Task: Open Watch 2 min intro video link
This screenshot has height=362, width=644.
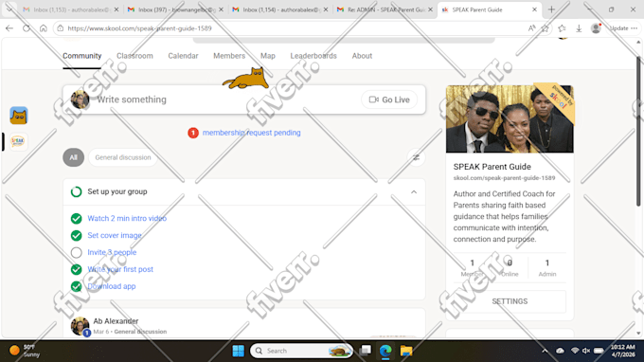Action: [127, 219]
